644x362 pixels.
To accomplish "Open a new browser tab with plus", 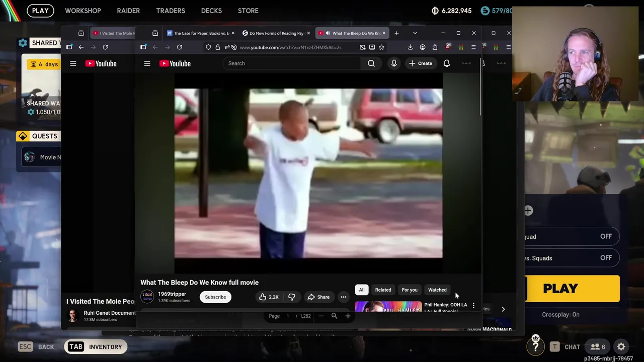I will [396, 33].
